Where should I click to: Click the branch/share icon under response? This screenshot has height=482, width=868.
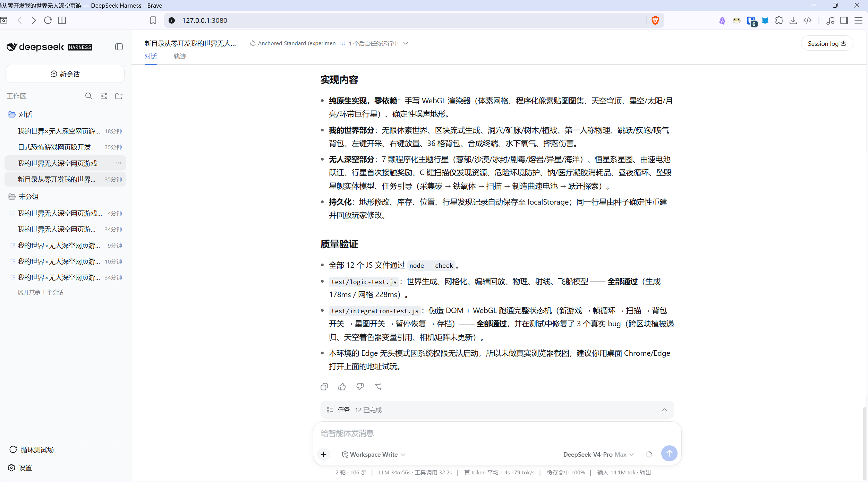[x=378, y=387]
